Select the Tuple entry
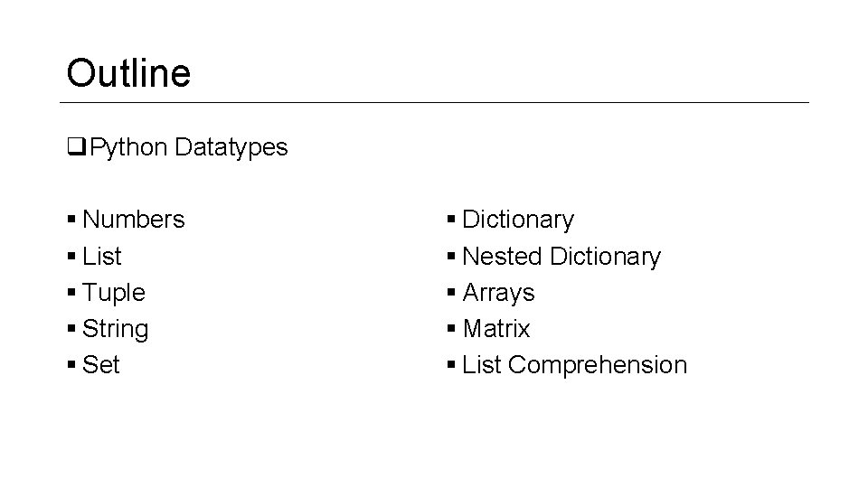Screen dimensions: 868x488 coord(114,293)
